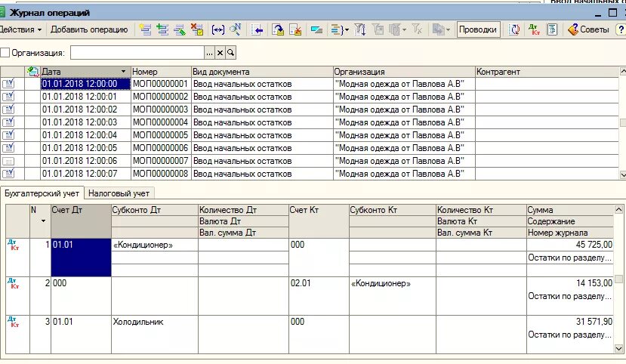Switch to Бухгалтерский учет tab
Screen dimensions: 626x364
(x=42, y=193)
